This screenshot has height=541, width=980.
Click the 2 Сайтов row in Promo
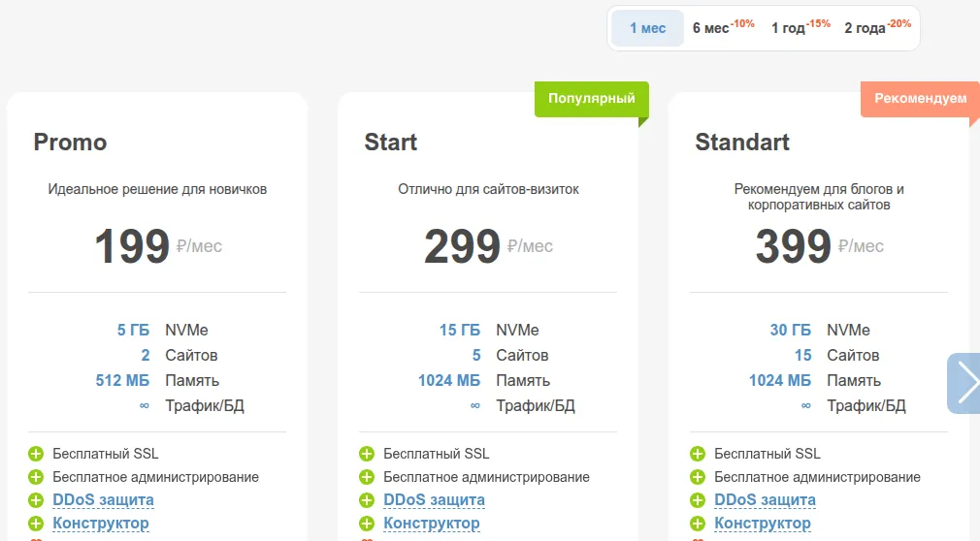(180, 356)
